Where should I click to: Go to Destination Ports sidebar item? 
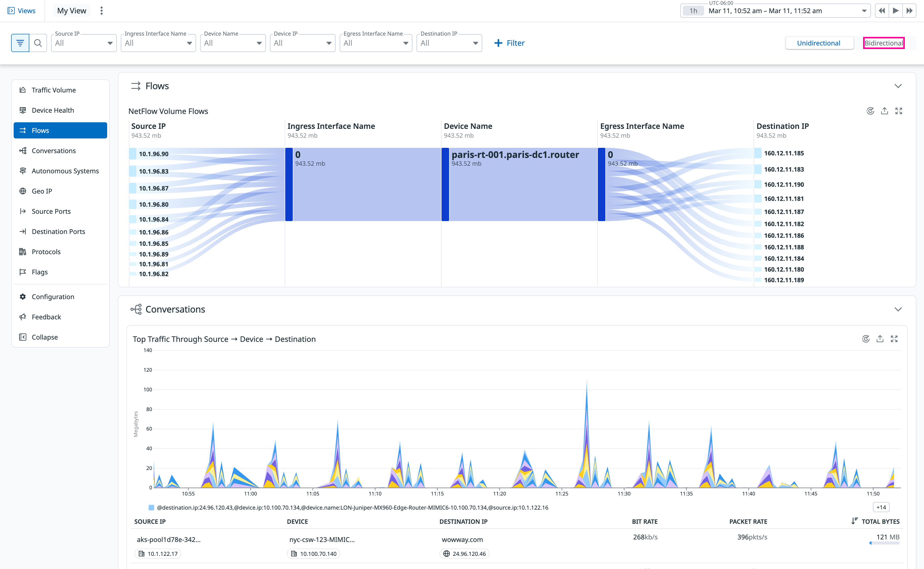58,231
